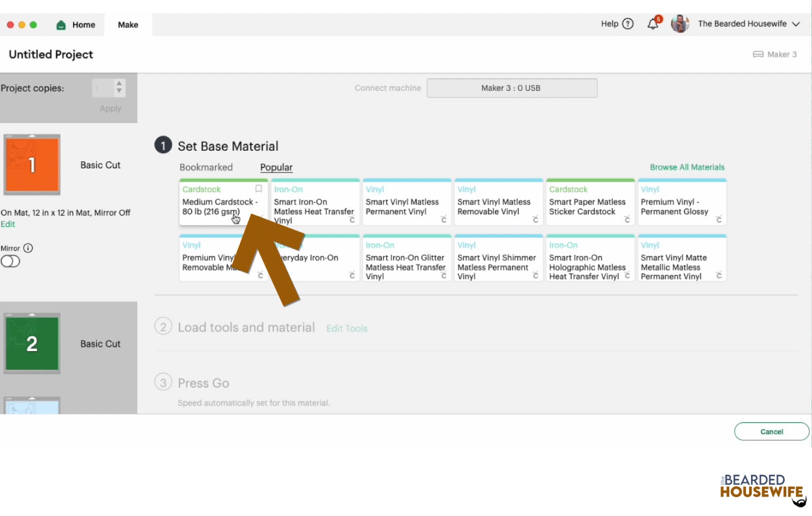Click the Apply copies button

110,109
